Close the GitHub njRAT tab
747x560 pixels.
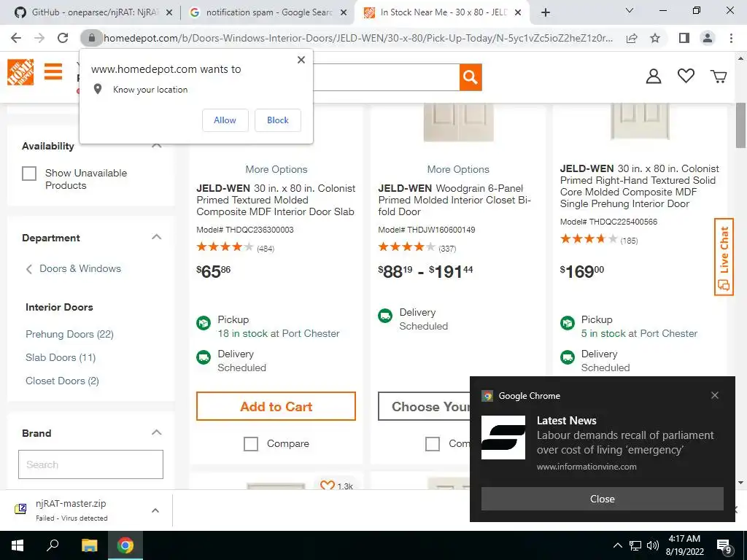169,13
